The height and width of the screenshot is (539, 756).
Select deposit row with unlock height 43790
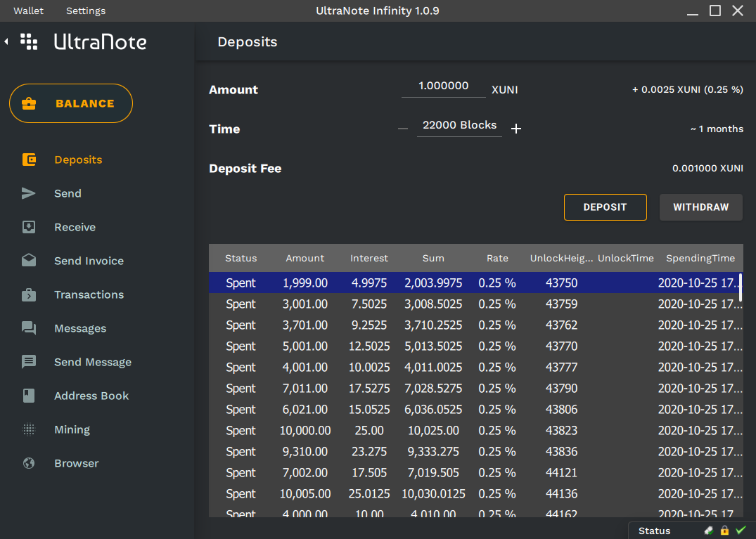pos(475,388)
